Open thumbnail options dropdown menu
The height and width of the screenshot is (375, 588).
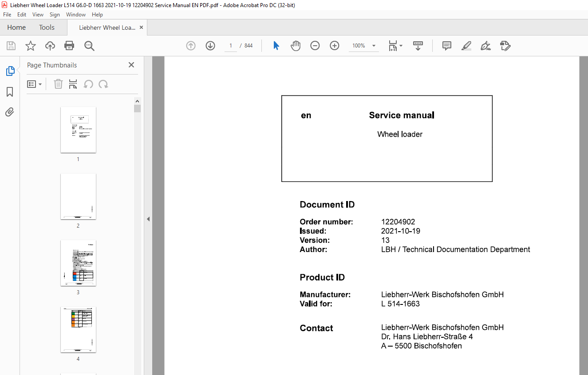click(34, 84)
